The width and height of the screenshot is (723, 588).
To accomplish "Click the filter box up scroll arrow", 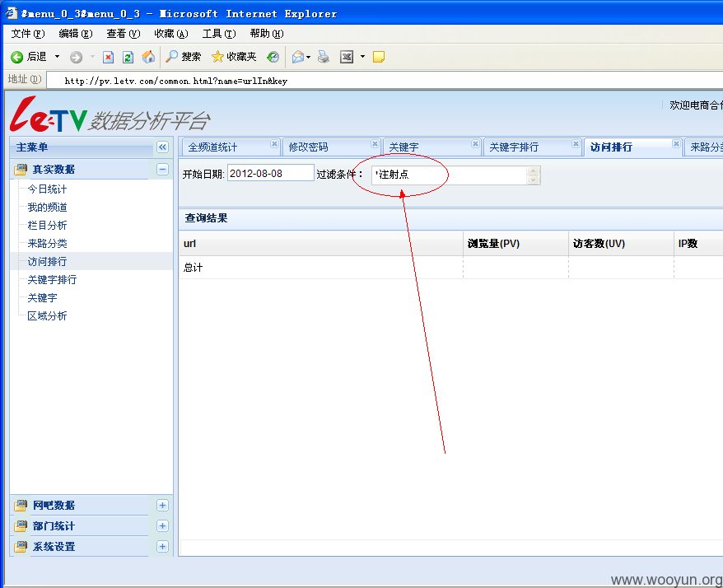I will pos(534,170).
